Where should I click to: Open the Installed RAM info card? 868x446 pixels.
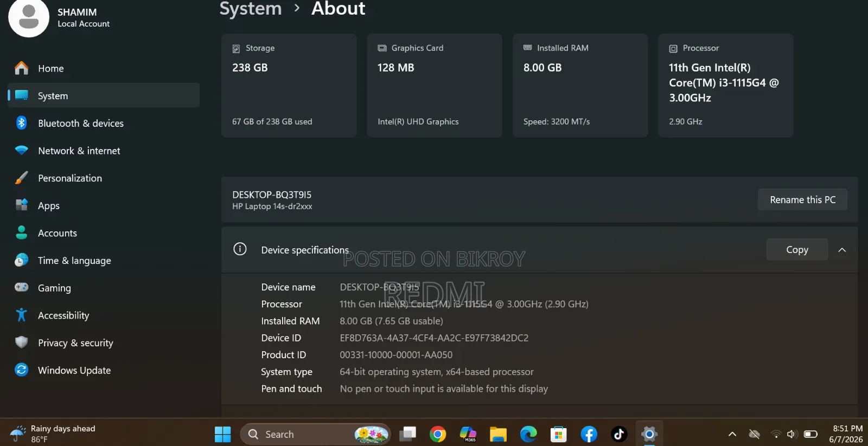coord(580,86)
